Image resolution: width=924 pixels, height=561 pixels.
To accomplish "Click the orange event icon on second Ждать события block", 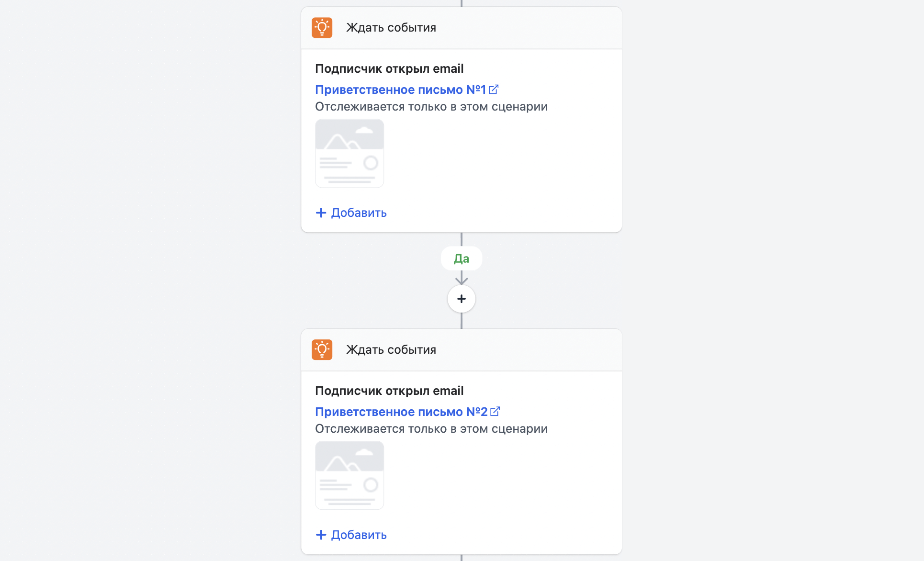I will (x=322, y=349).
